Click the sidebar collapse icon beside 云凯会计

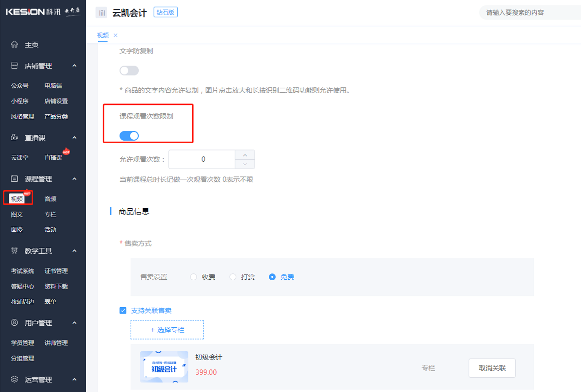(x=101, y=13)
